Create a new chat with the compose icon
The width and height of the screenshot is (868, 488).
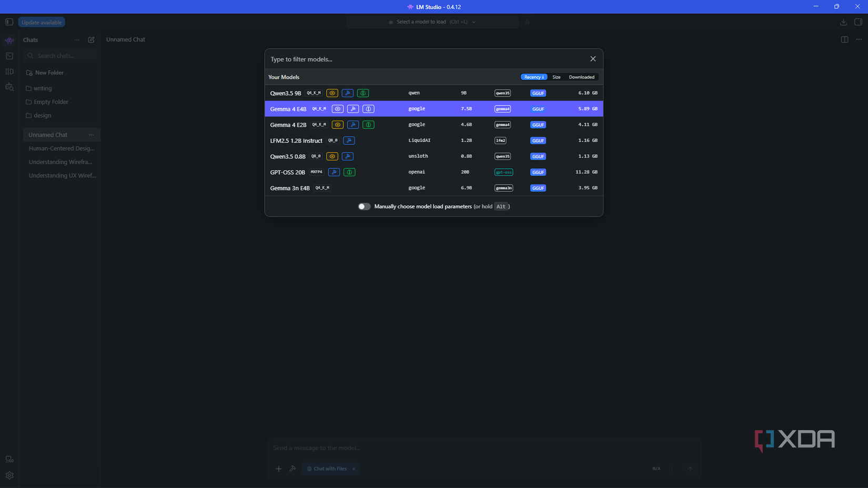point(91,40)
